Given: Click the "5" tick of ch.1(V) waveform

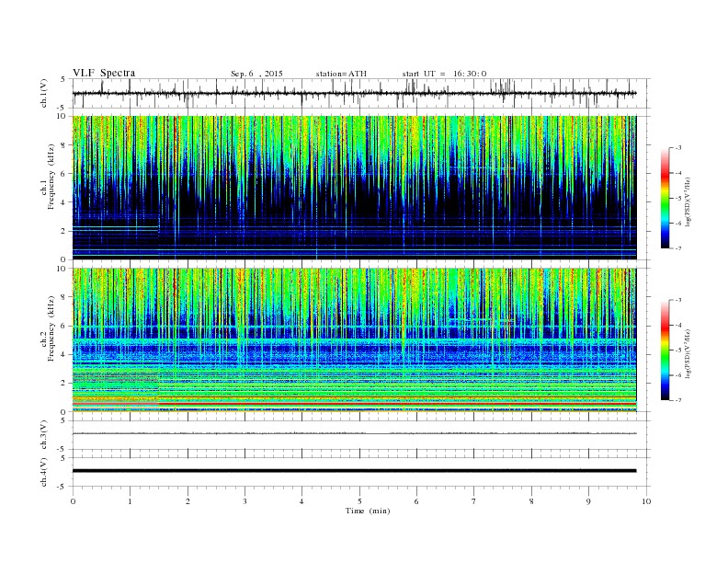Looking at the screenshot, I should [x=63, y=79].
